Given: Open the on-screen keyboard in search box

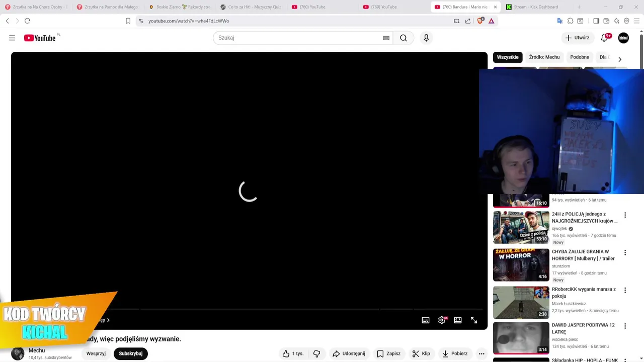Looking at the screenshot, I should (x=386, y=38).
